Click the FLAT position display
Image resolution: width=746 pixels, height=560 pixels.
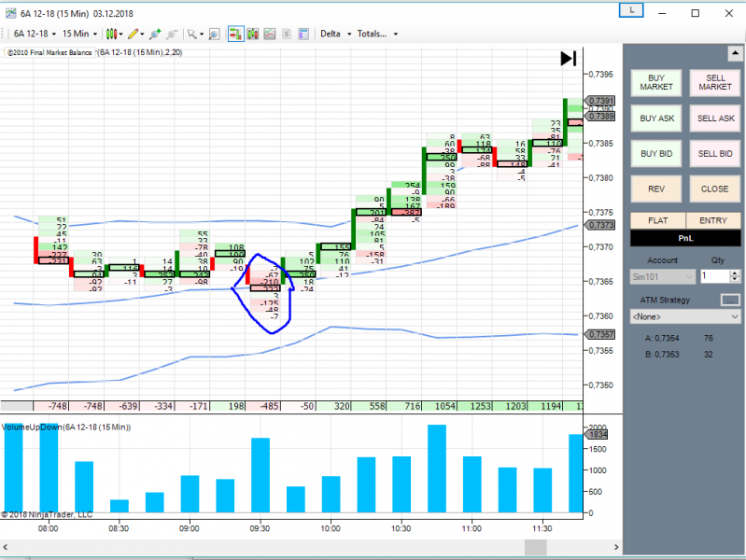pos(658,220)
